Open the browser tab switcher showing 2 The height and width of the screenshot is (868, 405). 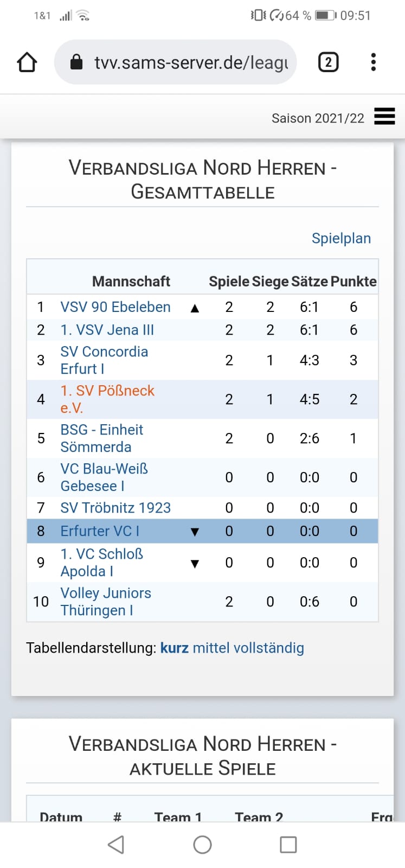328,62
